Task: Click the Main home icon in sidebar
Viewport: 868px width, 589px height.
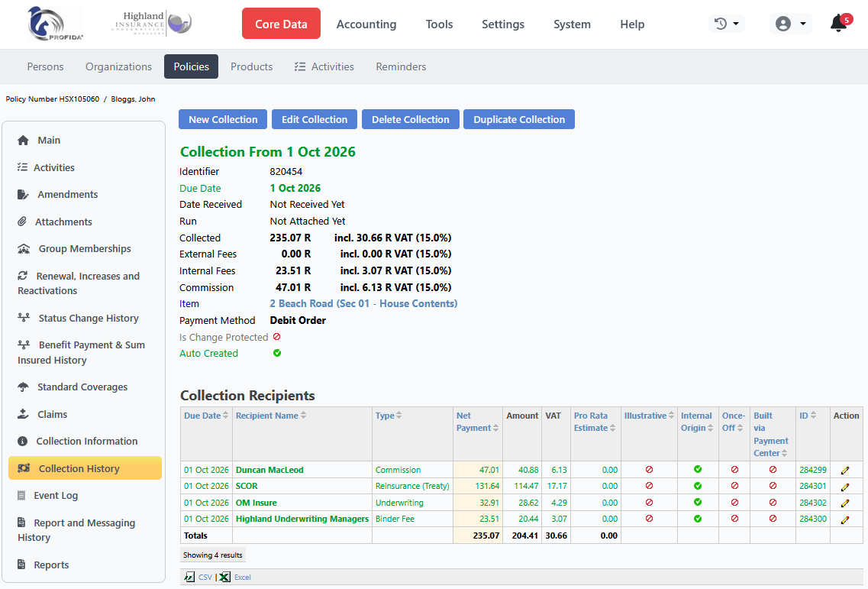Action: pyautogui.click(x=23, y=141)
